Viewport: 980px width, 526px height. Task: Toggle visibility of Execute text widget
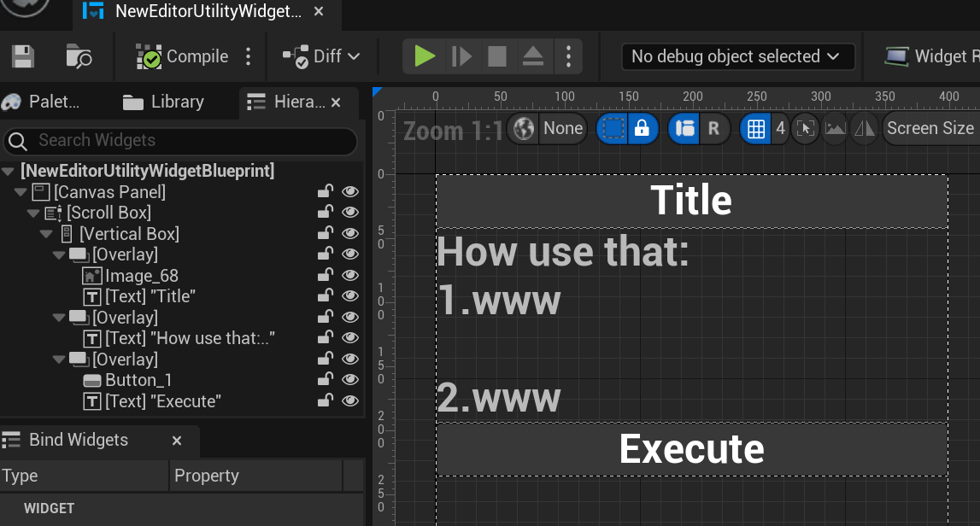pyautogui.click(x=350, y=401)
